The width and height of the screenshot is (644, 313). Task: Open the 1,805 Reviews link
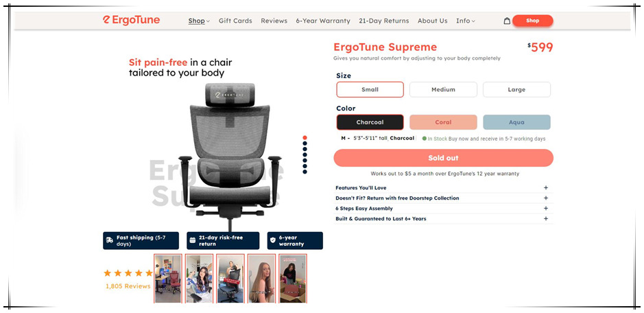[x=128, y=286]
